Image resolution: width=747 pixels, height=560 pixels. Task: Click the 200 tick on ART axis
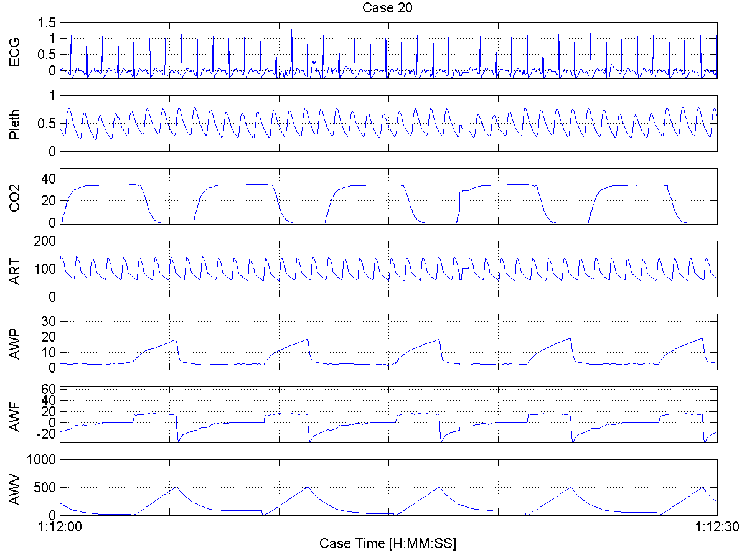45,241
